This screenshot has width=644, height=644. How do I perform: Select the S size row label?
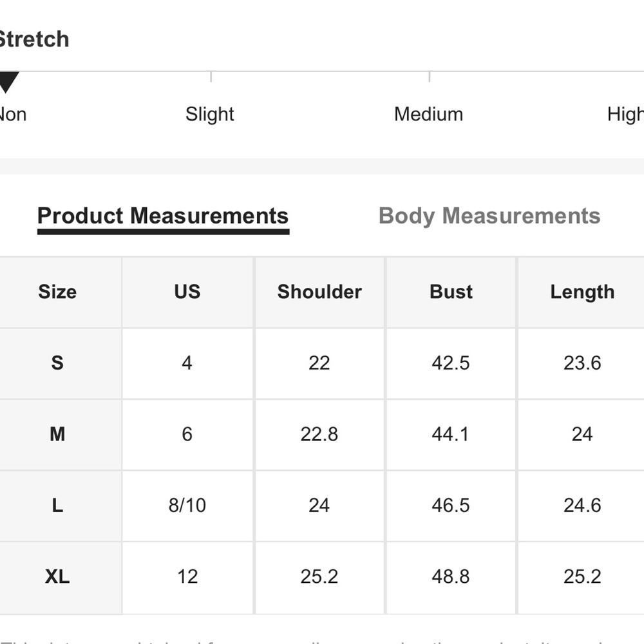point(57,363)
